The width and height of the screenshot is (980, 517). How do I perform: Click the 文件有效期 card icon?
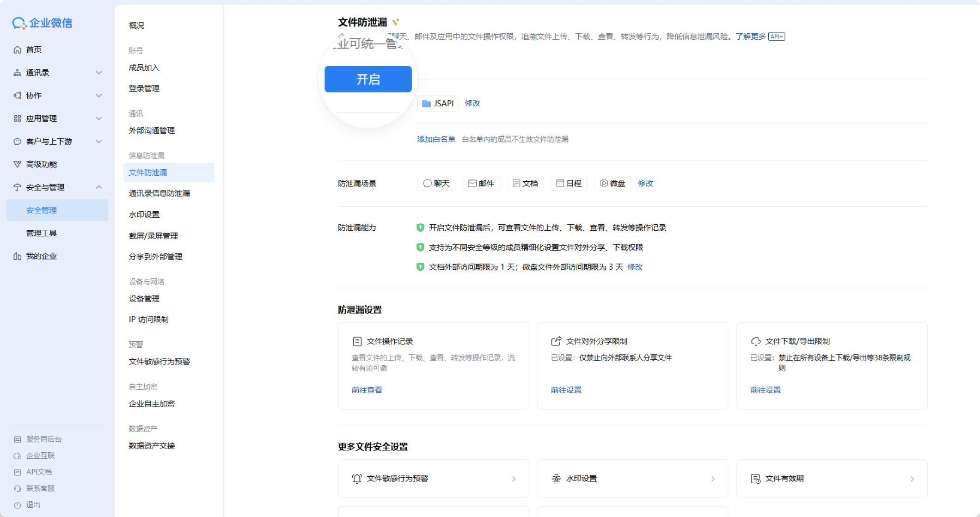pyautogui.click(x=755, y=479)
